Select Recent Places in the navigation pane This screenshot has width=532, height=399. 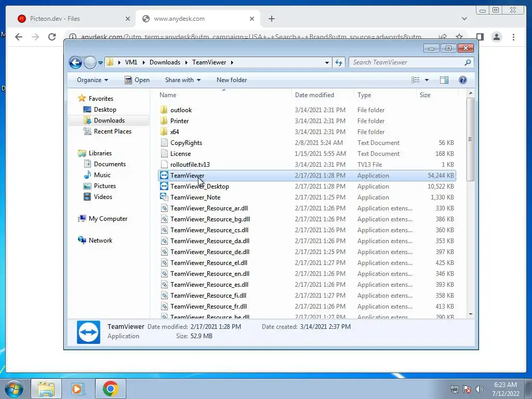pos(112,131)
